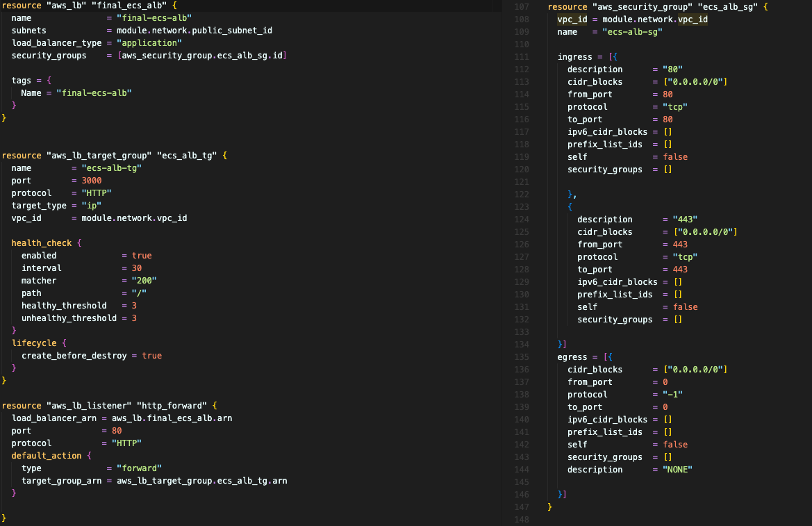This screenshot has width=812, height=526.
Task: Click the "aws_lb" resource type string
Action: tap(65, 6)
